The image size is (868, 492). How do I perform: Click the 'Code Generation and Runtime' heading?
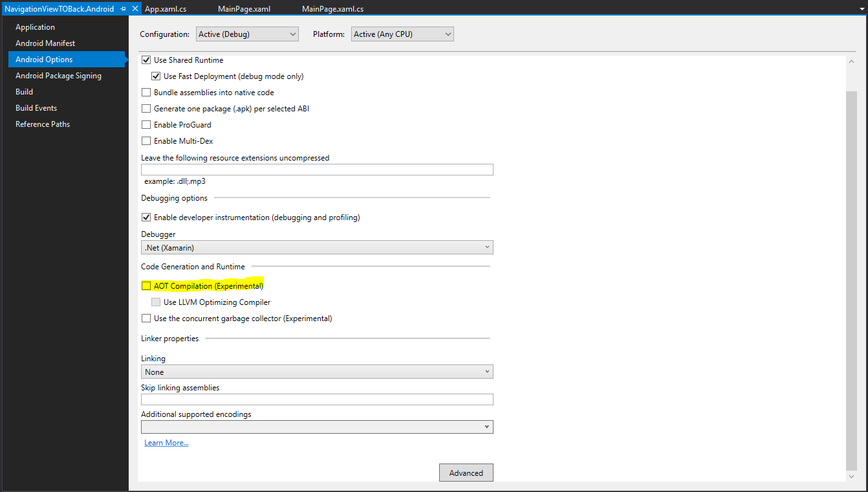[193, 267]
